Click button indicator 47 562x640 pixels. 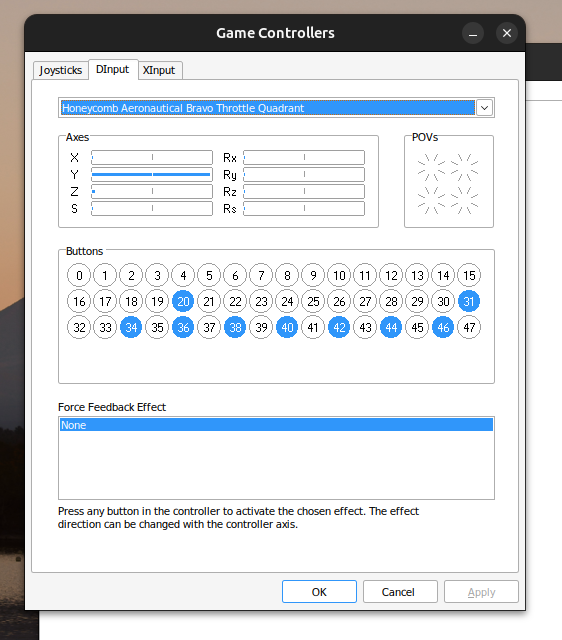(x=469, y=327)
